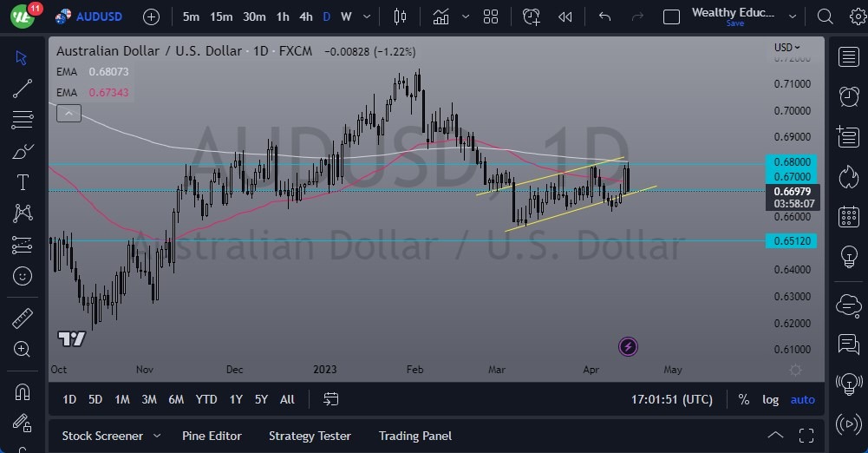Open the Trading Panel tab

[415, 436]
